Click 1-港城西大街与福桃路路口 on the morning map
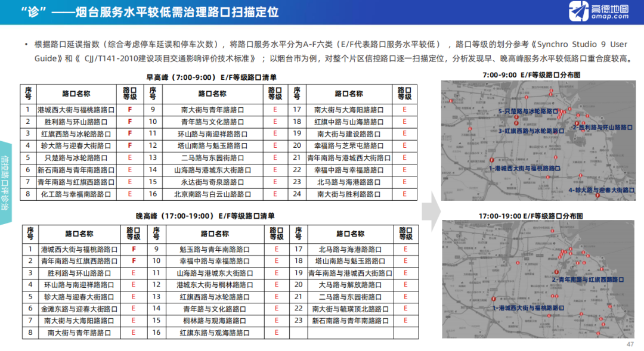 click(524, 168)
